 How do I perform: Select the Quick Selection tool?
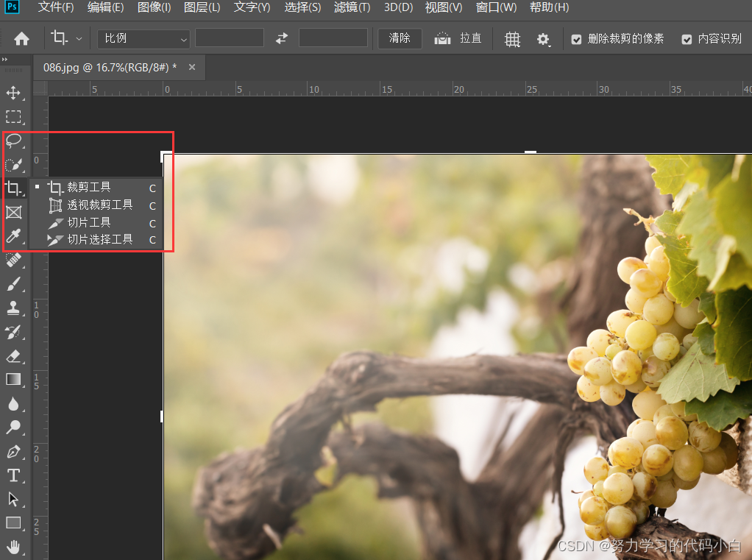coord(13,164)
